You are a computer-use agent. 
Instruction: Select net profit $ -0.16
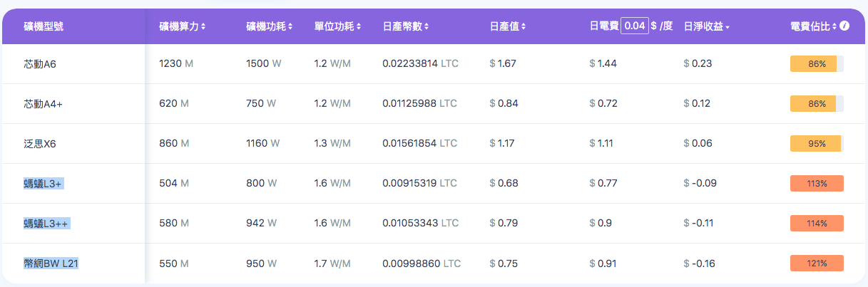tap(700, 263)
